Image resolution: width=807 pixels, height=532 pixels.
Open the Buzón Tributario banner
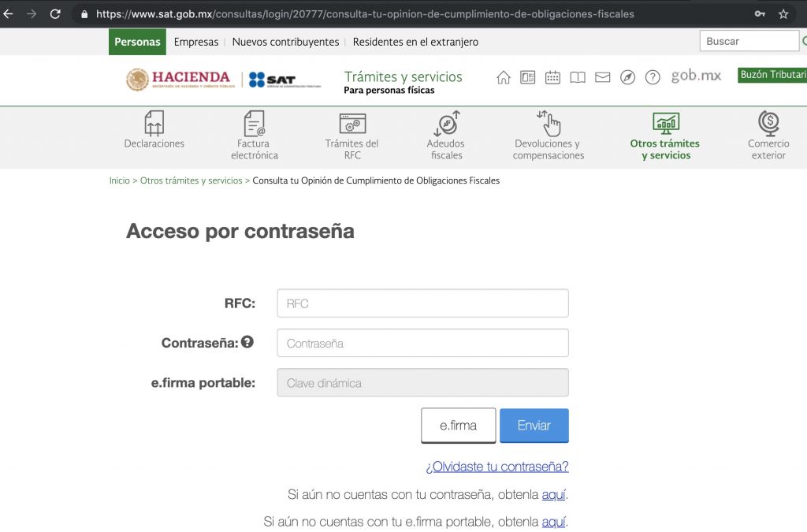pyautogui.click(x=771, y=74)
